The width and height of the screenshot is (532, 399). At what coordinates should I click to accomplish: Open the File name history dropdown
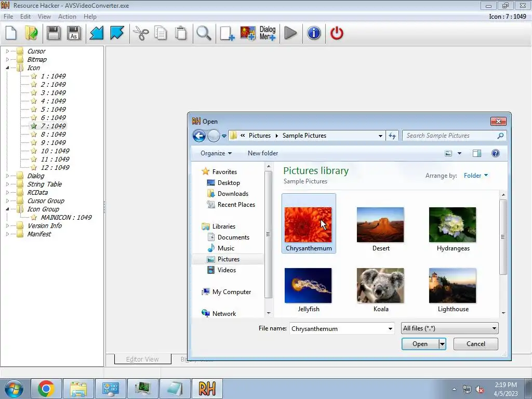pos(390,328)
